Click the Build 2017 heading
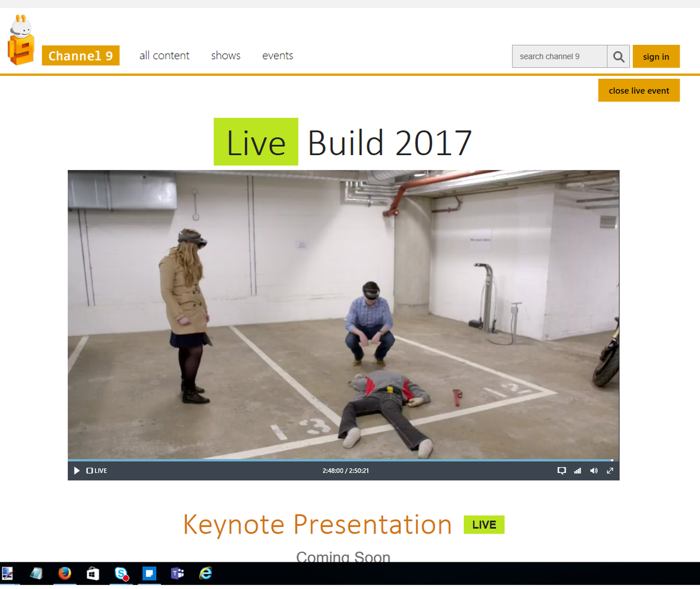The height and width of the screenshot is (589, 700). coord(390,143)
